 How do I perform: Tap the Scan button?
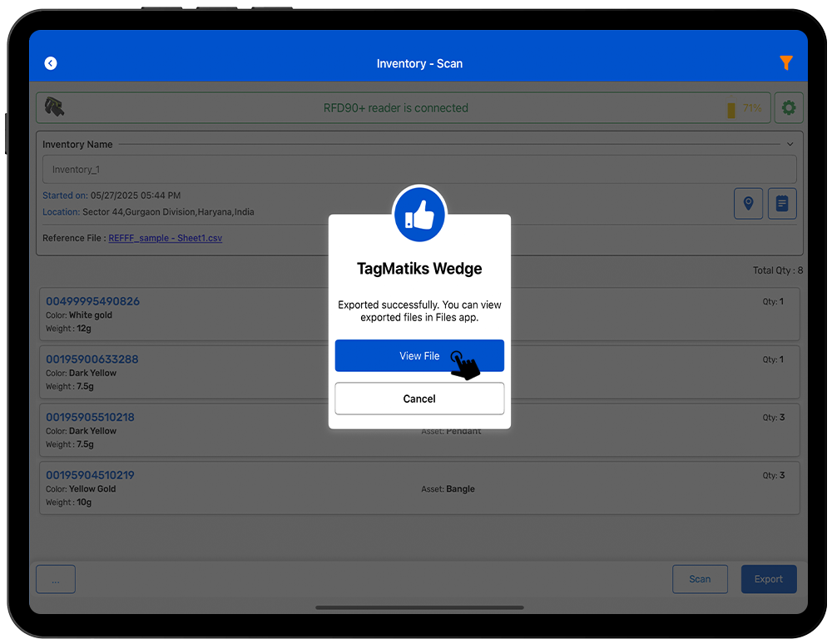[700, 579]
